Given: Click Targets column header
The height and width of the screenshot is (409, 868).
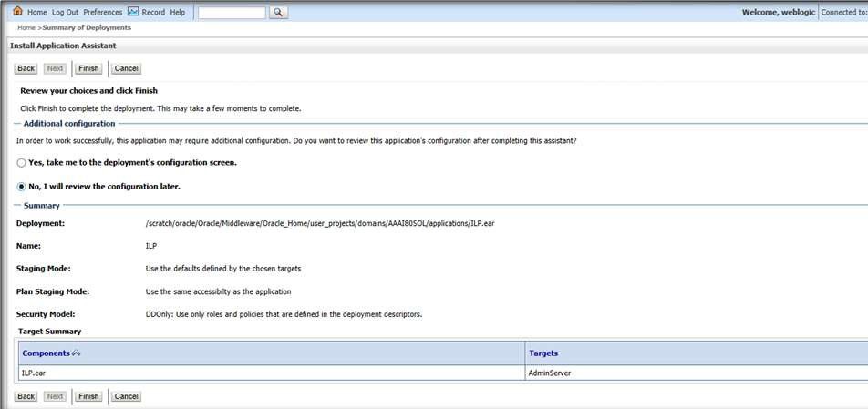Looking at the screenshot, I should [543, 353].
